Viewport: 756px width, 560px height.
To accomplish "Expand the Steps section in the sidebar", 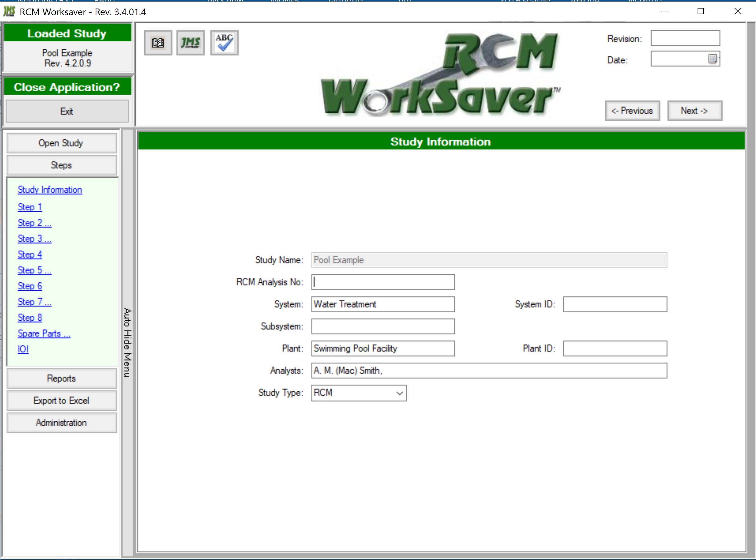I will (x=62, y=165).
